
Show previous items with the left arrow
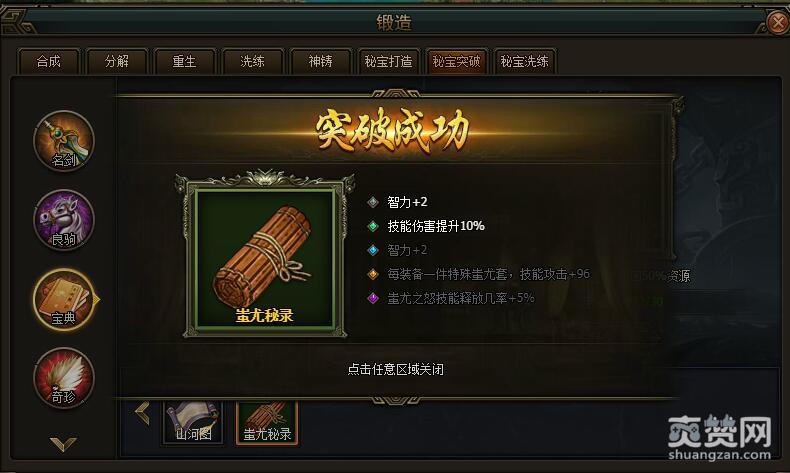(x=143, y=414)
